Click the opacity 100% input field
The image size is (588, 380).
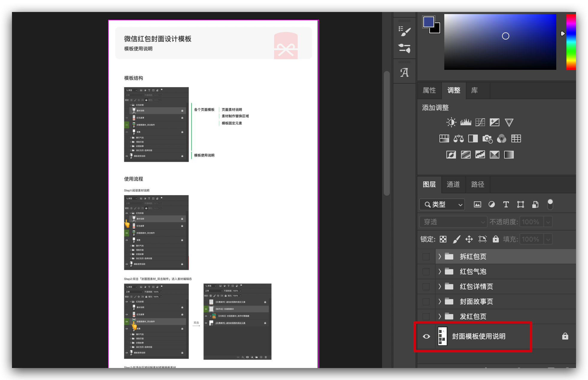pyautogui.click(x=532, y=222)
